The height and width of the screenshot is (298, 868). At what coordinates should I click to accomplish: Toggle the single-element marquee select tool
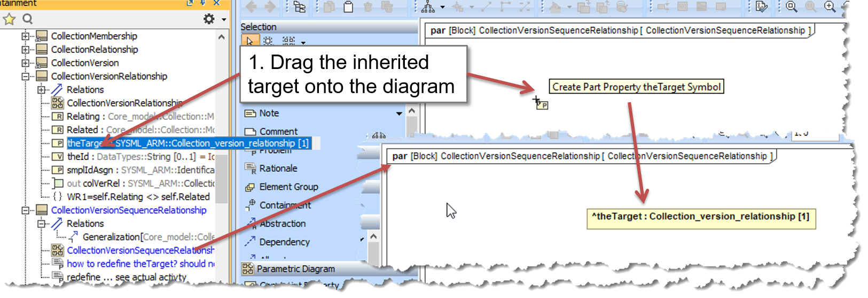pos(268,41)
